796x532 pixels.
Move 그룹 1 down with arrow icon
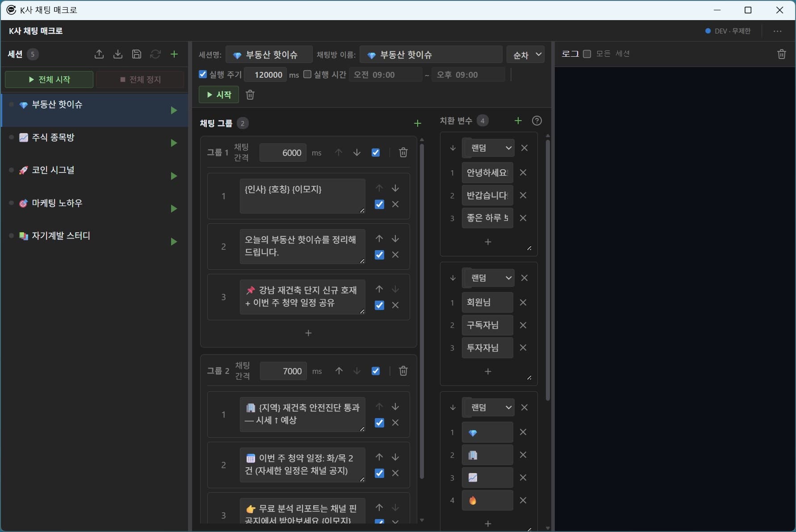tap(357, 153)
